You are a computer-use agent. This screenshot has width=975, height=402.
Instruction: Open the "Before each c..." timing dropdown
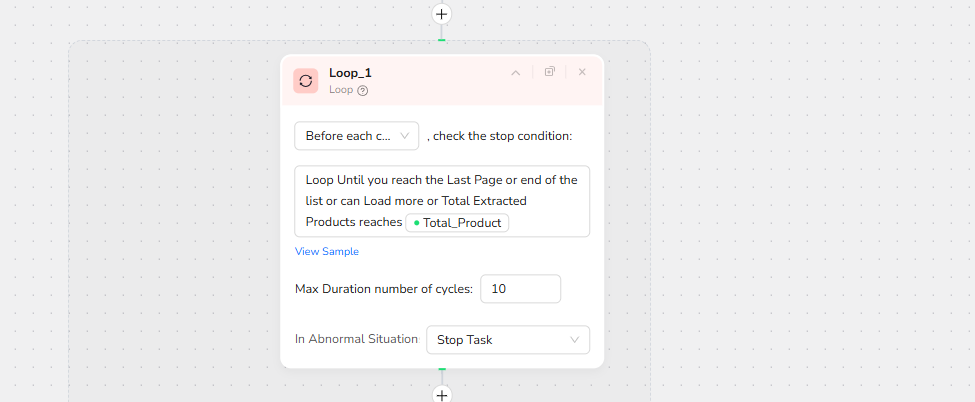(x=356, y=136)
